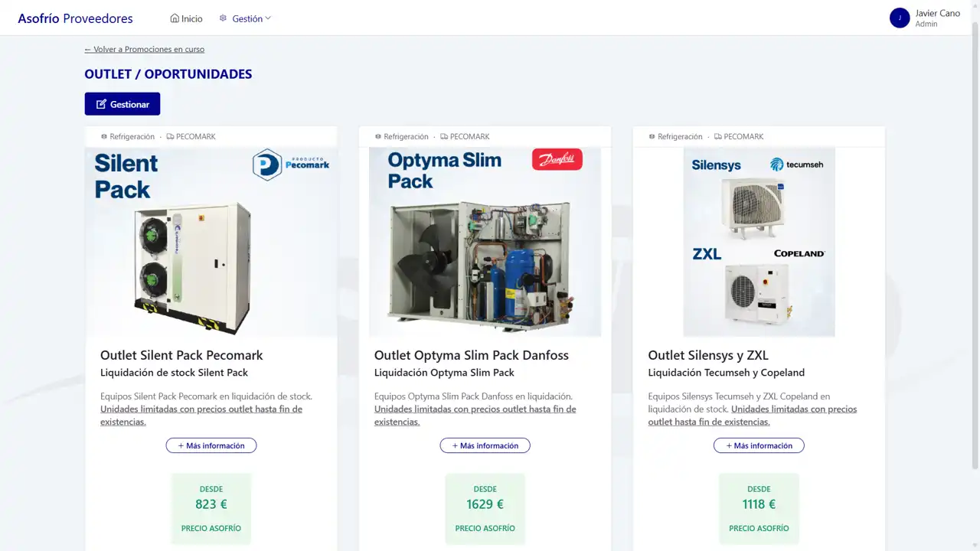Image resolution: width=980 pixels, height=551 pixels.
Task: Click the PECOMARK truck icon on Silensys card
Action: click(718, 136)
